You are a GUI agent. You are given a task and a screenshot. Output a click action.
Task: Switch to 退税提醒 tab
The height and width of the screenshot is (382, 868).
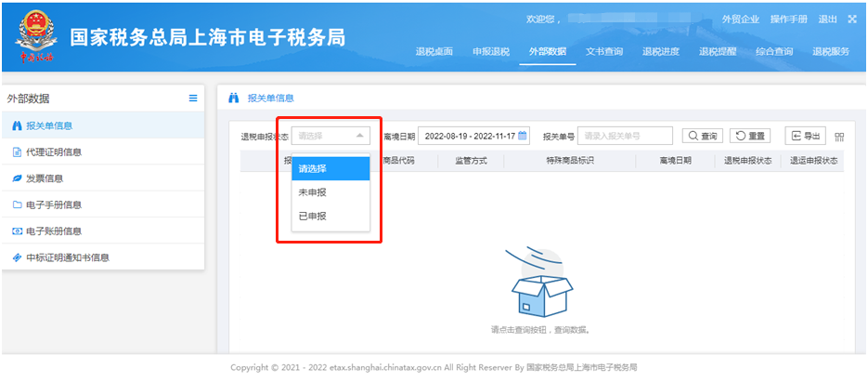coord(718,51)
